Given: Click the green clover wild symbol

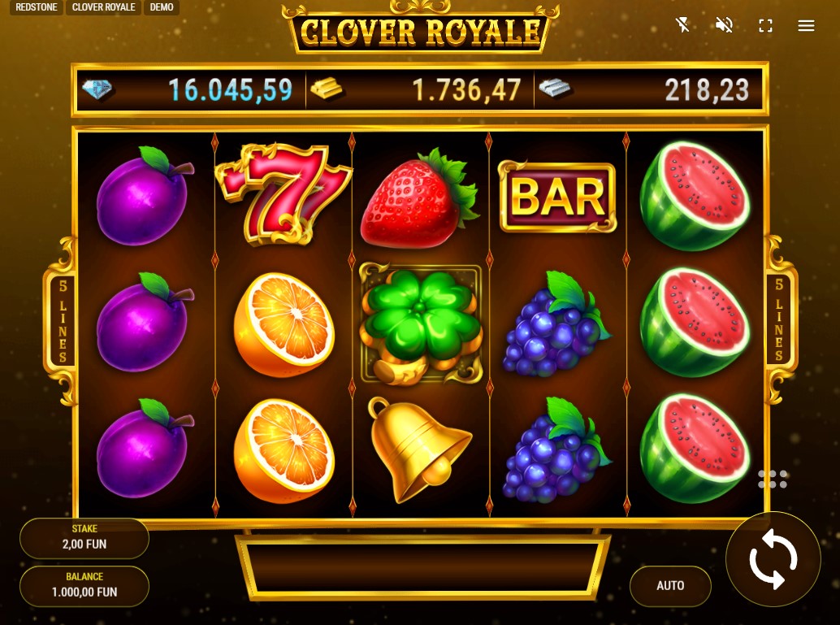Looking at the screenshot, I should 421,324.
